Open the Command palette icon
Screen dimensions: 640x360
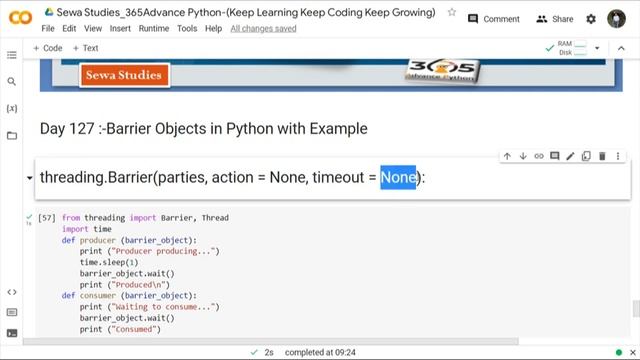(x=12, y=313)
